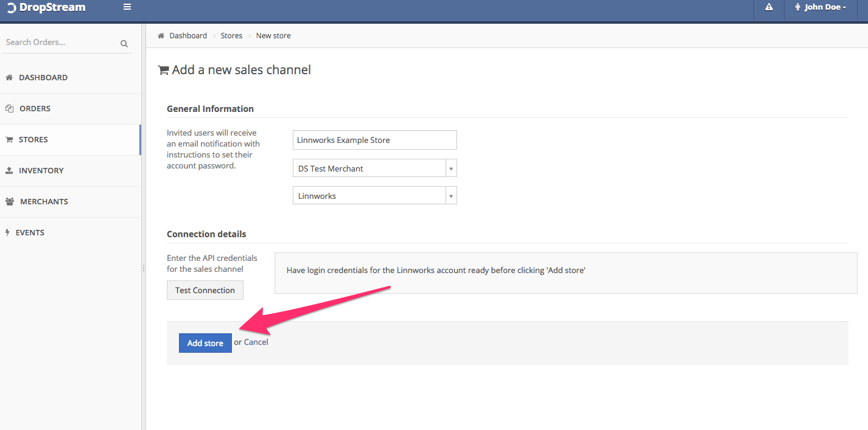Open the John Doe user menu
Screen dimensions: 868x430
coord(821,7)
